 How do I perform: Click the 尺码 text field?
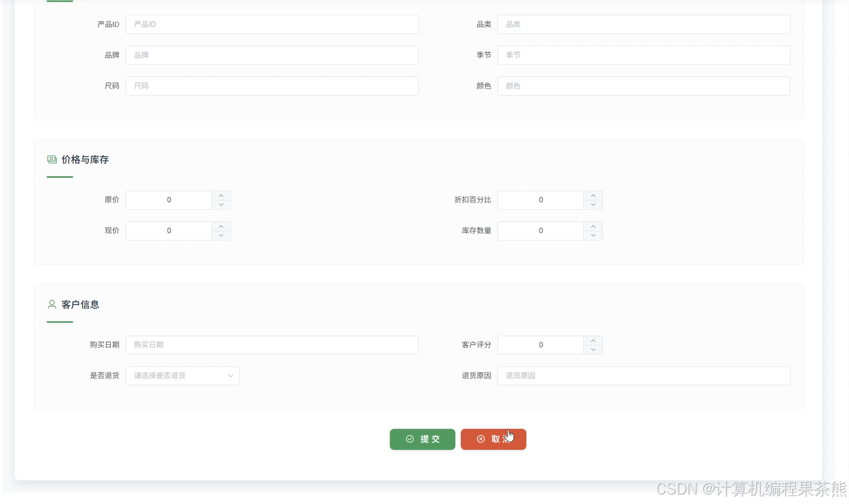click(x=272, y=85)
